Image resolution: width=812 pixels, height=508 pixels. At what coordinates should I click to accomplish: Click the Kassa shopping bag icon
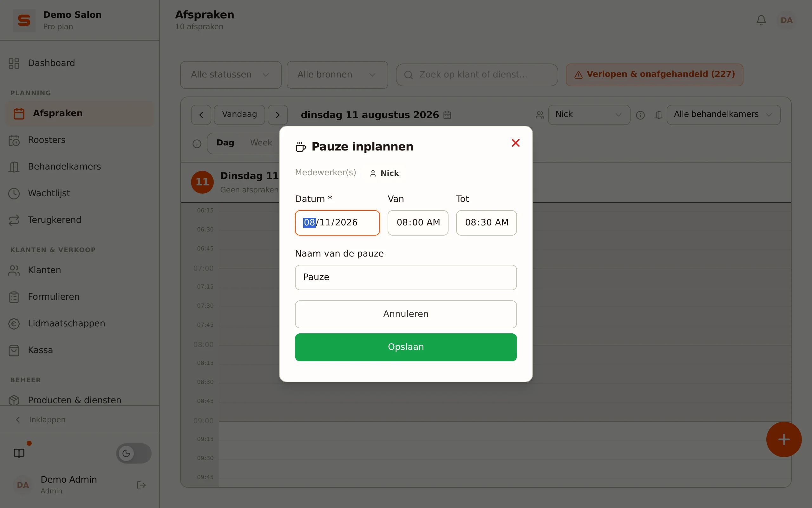click(14, 351)
